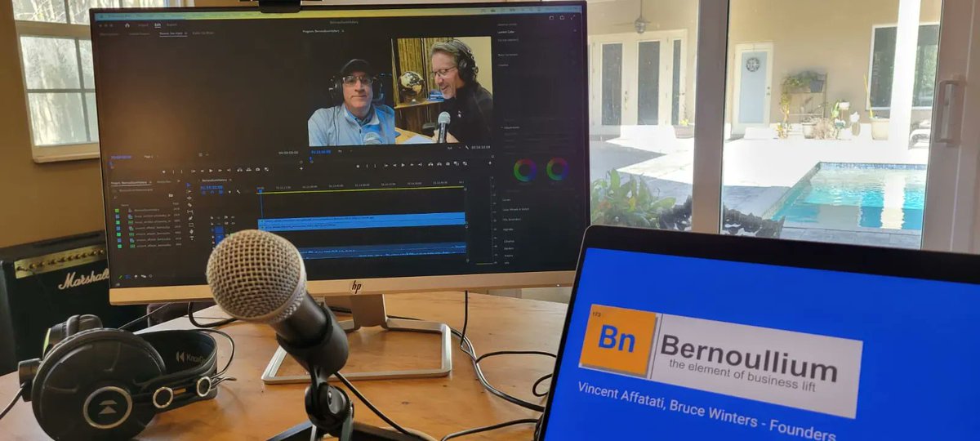
Task: Select the Selection tool in tools panel
Action: pos(189,185)
